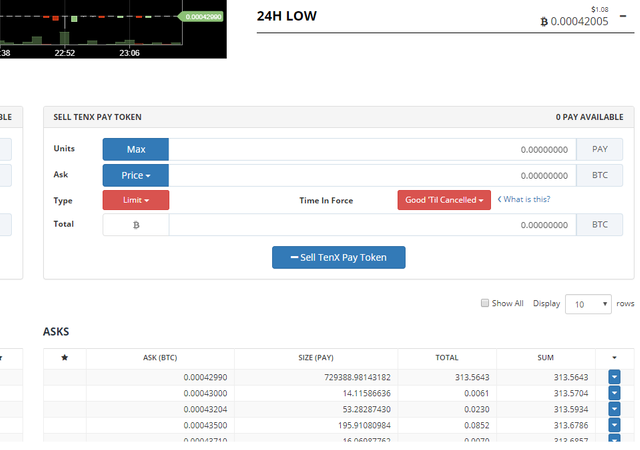Click size 53.28287430 cell
Screen dimensions: 640x450
point(367,409)
